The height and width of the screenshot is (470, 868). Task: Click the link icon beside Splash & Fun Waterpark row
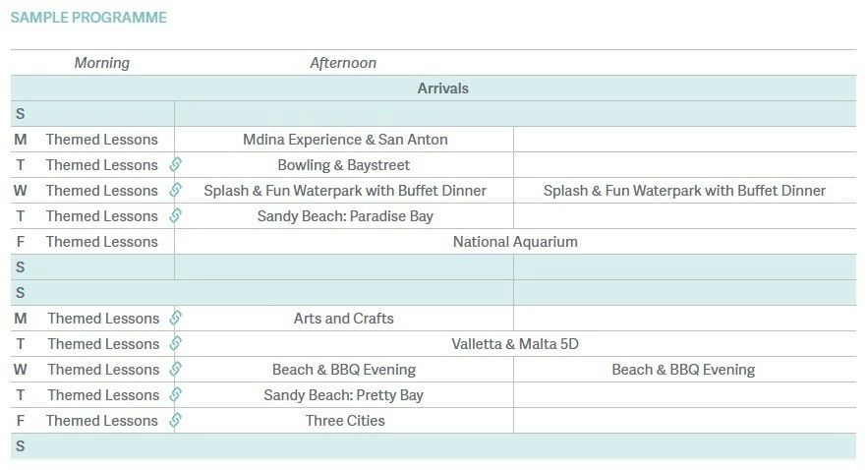[x=176, y=190]
